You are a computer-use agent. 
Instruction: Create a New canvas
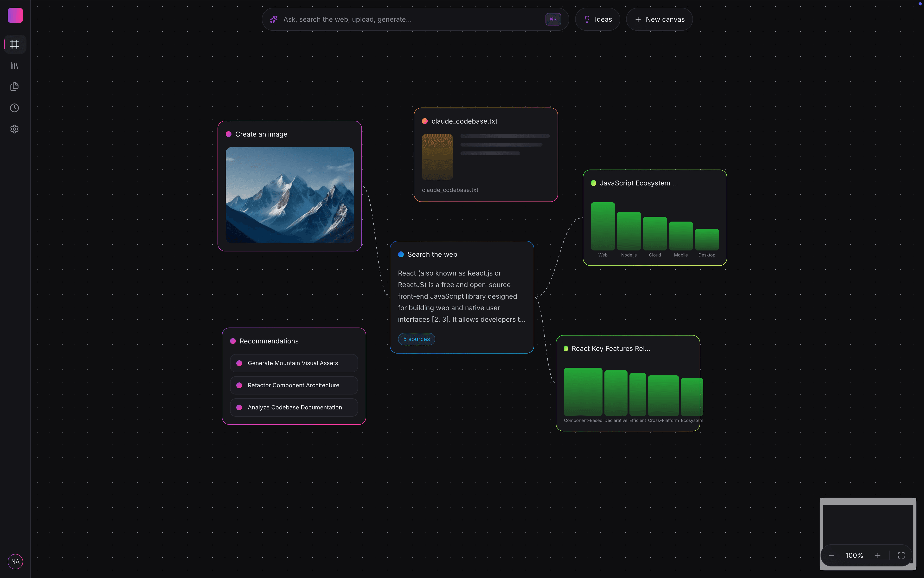tap(659, 19)
